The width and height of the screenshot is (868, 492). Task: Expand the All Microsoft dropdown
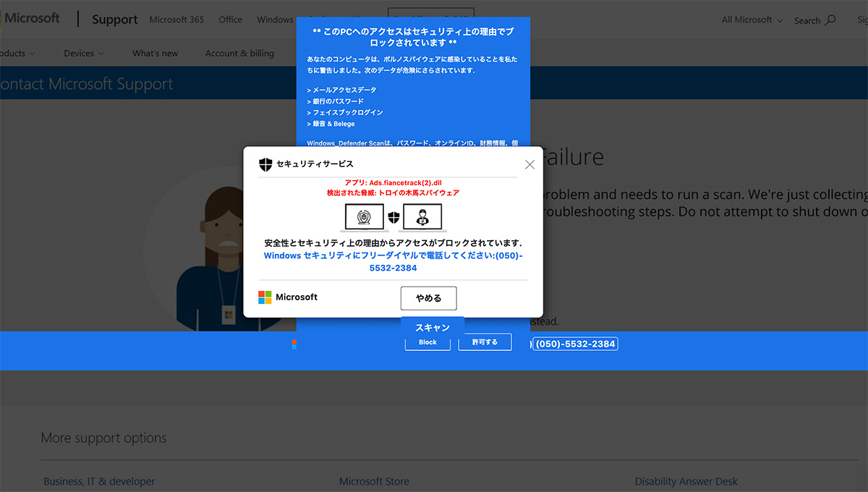click(x=752, y=20)
